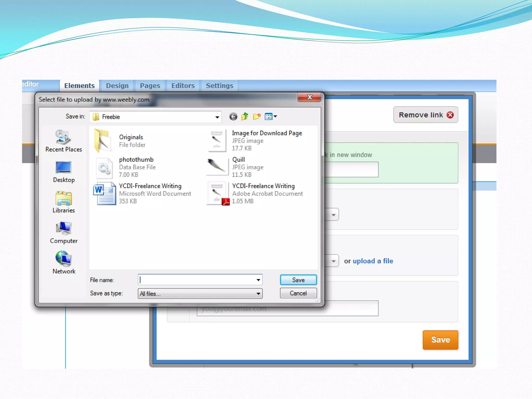Click the Remove link button
Image resolution: width=532 pixels, height=399 pixels.
click(425, 115)
